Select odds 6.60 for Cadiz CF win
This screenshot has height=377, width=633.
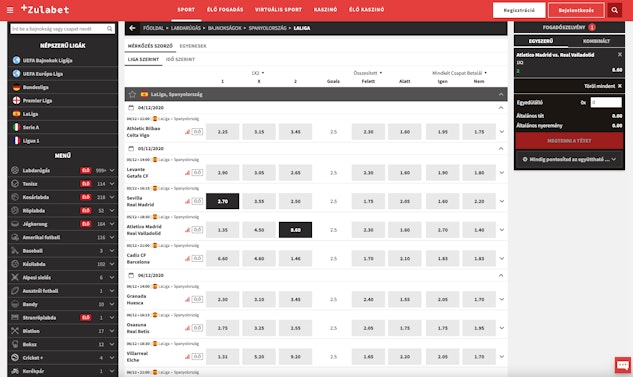[222, 258]
